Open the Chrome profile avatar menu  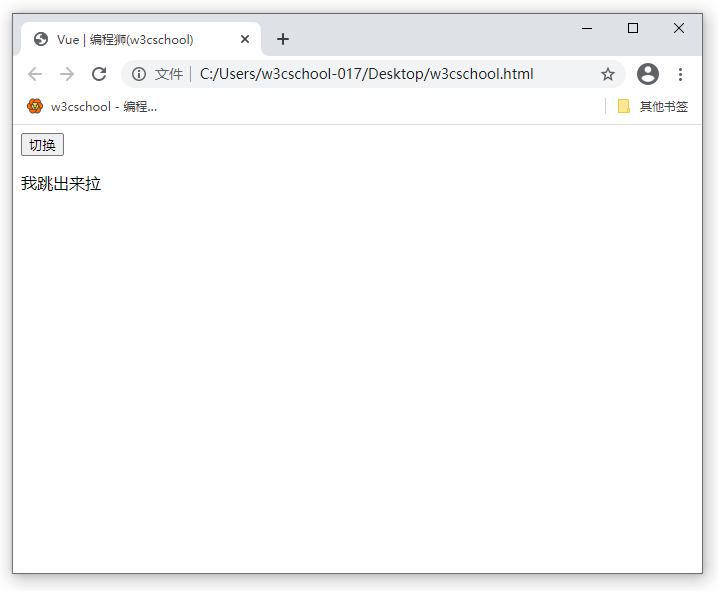click(x=648, y=74)
